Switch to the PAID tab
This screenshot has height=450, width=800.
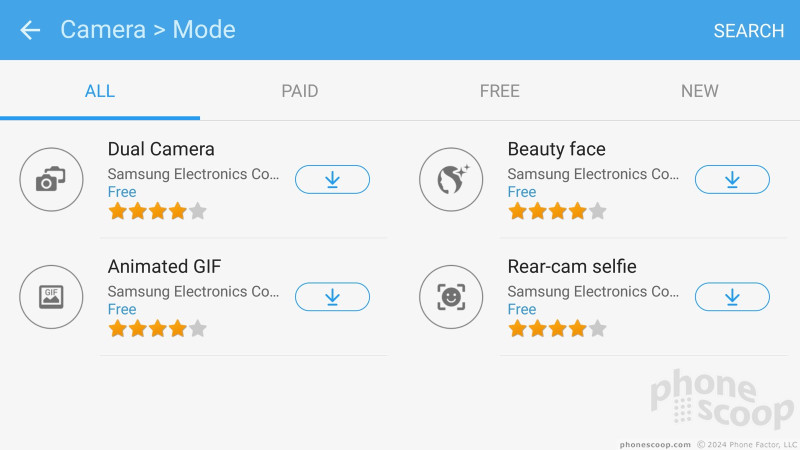tap(300, 91)
